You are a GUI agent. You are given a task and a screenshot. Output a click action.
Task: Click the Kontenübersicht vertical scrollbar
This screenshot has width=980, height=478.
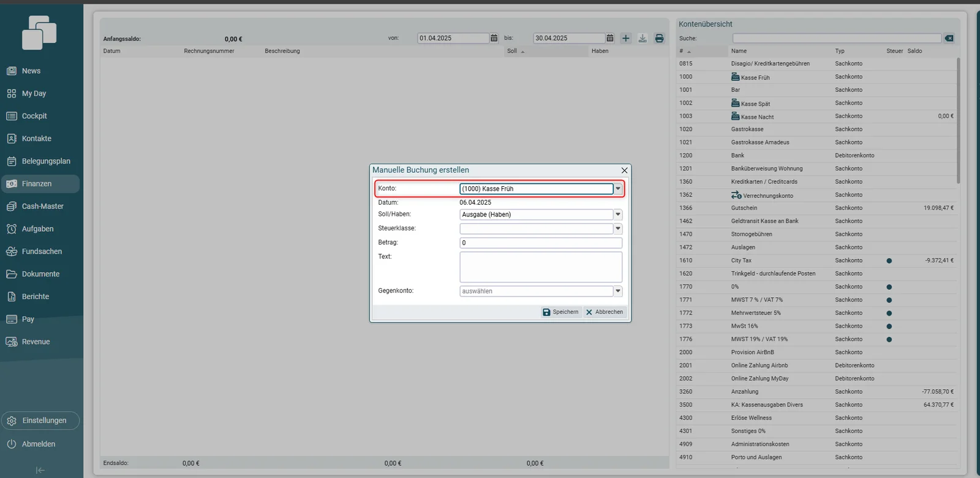pyautogui.click(x=958, y=121)
